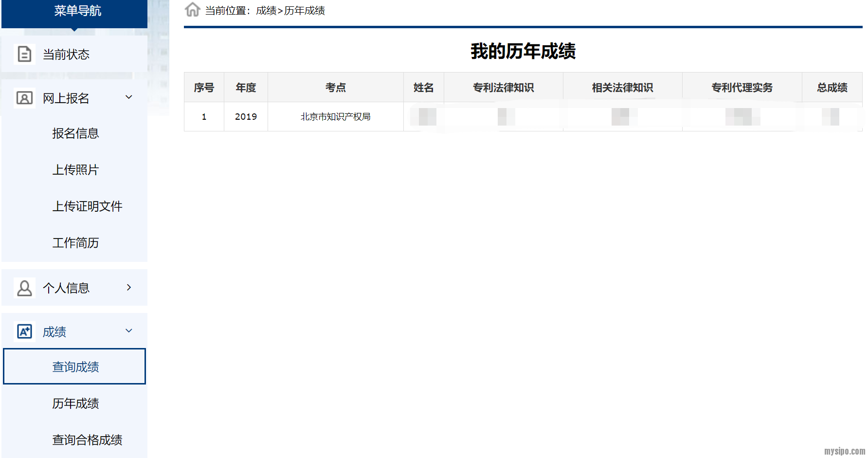Click the 菜单导航 header
Screen dimensions: 868x458
(77, 11)
